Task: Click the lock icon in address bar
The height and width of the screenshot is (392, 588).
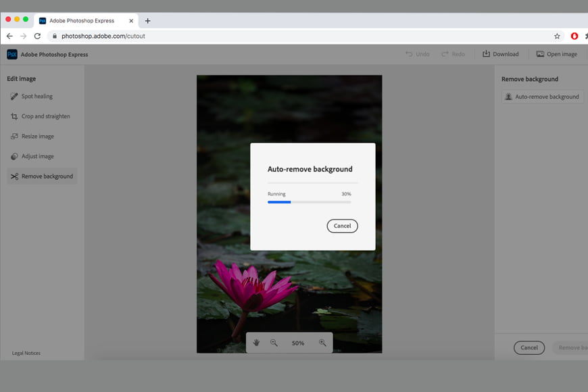Action: click(55, 36)
